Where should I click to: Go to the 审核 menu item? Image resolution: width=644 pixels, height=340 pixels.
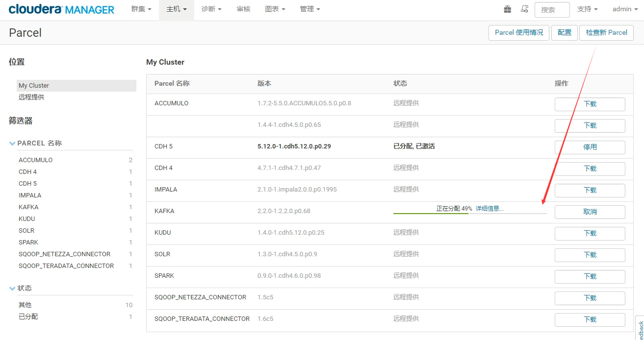point(243,9)
